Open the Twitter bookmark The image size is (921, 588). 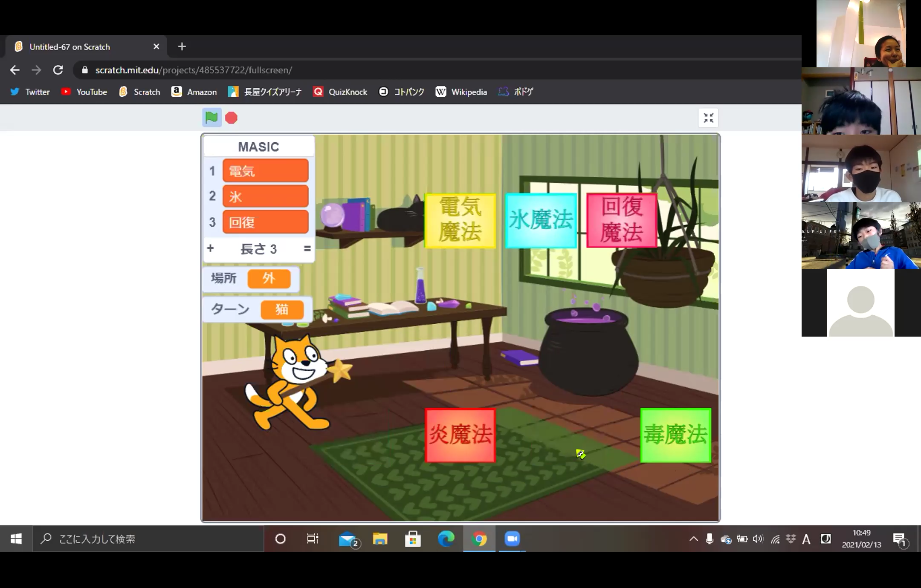pos(30,92)
